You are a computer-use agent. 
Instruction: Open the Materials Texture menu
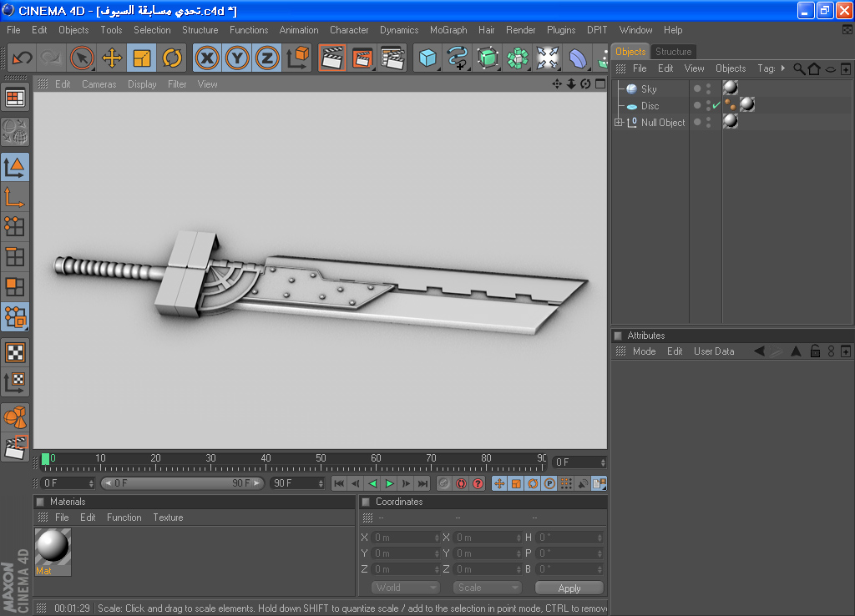pyautogui.click(x=168, y=518)
